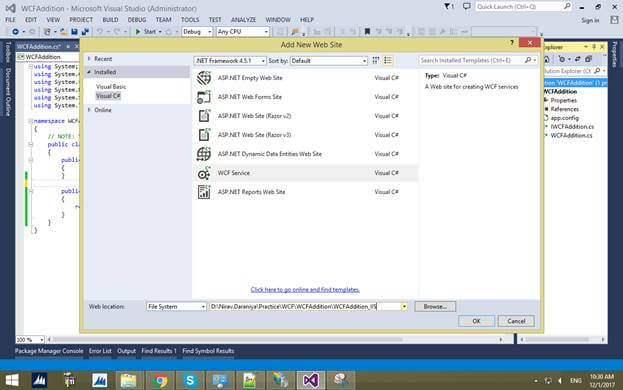Follow the go online and find templates link
This screenshot has height=390, width=623.
(x=305, y=290)
